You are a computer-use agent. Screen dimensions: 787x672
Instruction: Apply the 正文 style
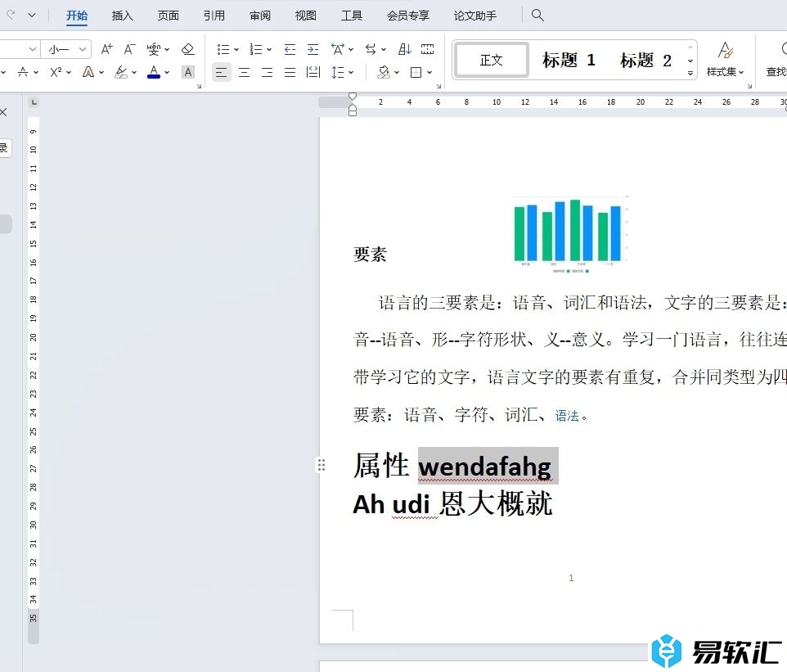tap(492, 61)
